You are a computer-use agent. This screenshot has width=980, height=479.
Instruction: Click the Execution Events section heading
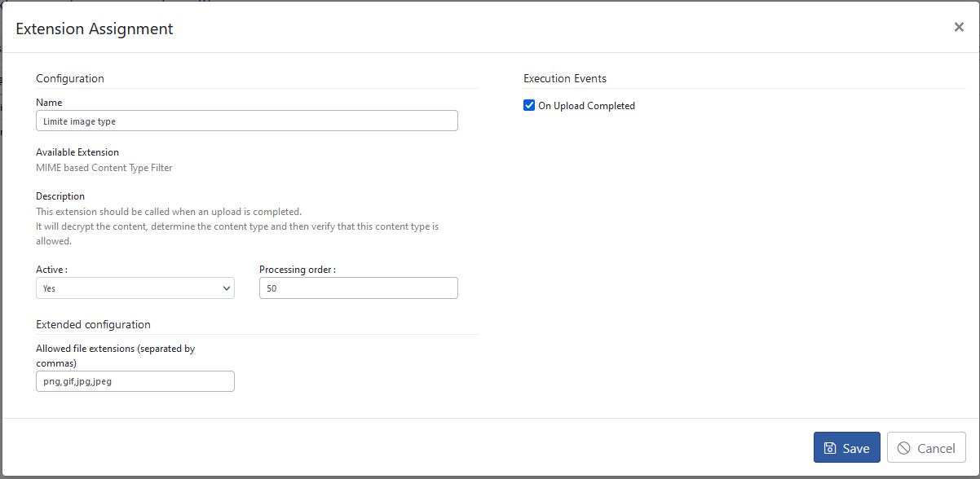(564, 78)
